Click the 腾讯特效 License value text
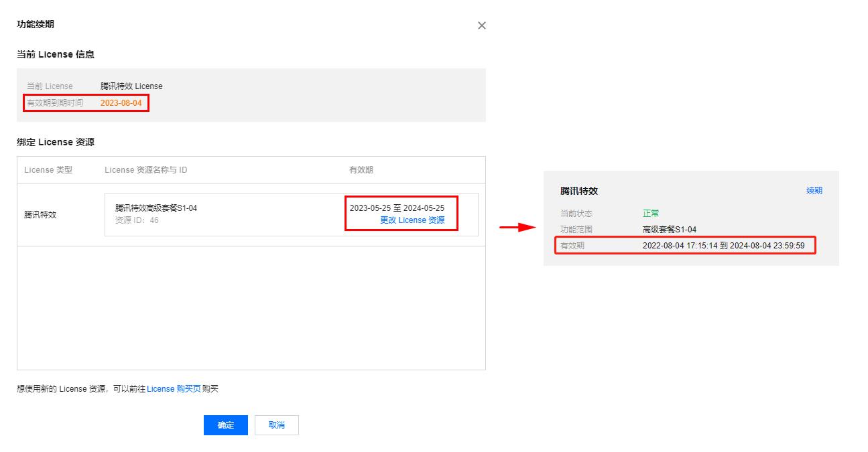 point(131,86)
